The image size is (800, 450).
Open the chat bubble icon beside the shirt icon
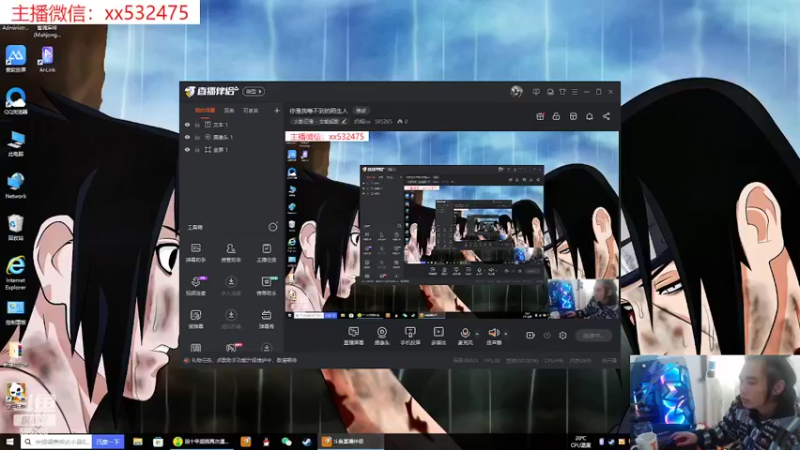[550, 92]
